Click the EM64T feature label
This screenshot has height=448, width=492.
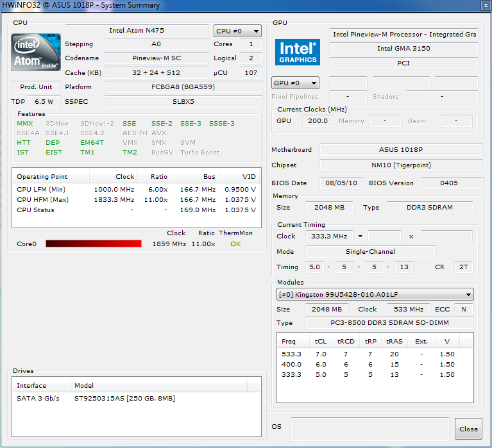tap(92, 143)
